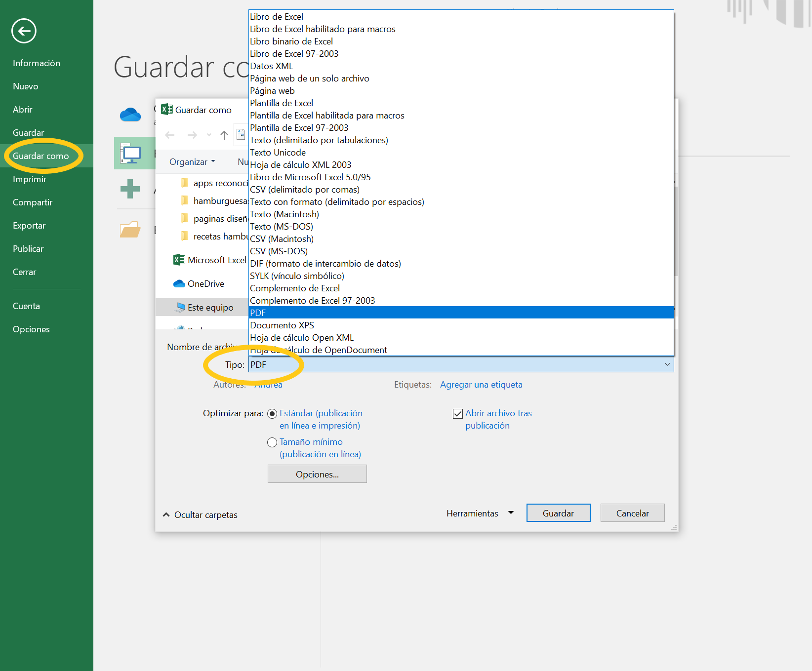This screenshot has height=671, width=812.
Task: Select OneDrive in the navigation pane
Action: click(x=205, y=284)
